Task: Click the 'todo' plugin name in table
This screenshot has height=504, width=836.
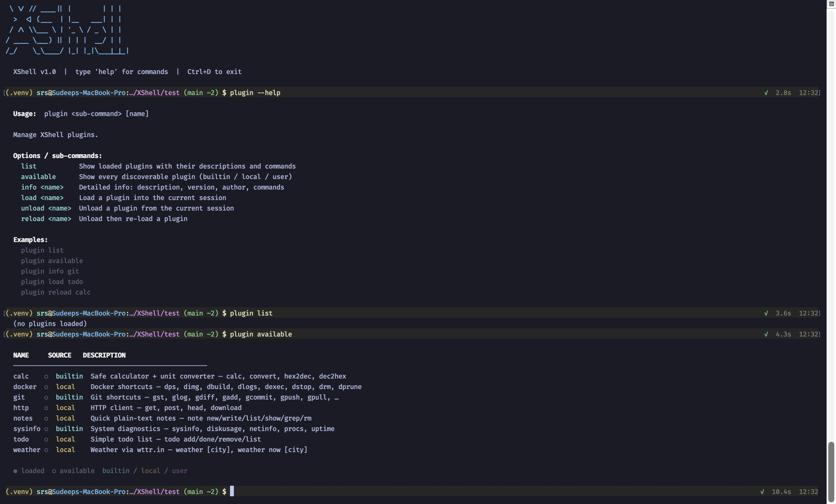Action: coord(21,439)
